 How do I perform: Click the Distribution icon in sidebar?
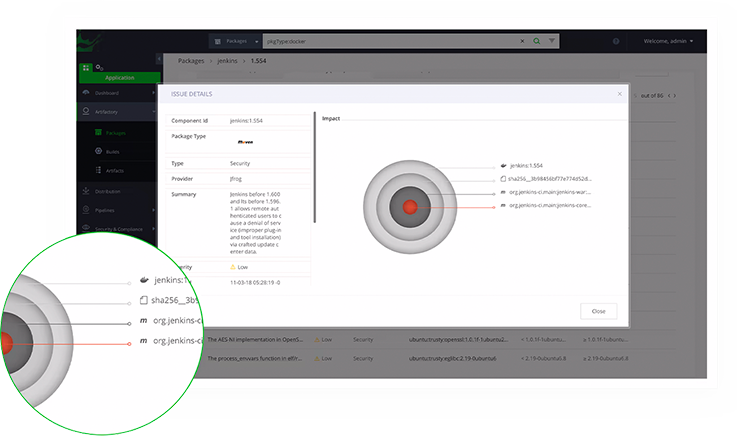pos(86,190)
